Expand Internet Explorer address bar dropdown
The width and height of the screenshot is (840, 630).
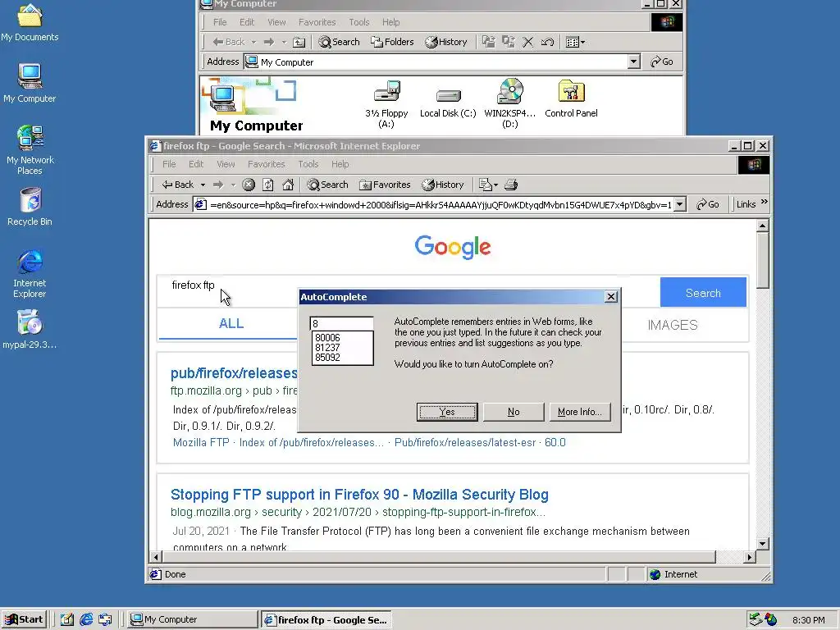pyautogui.click(x=680, y=204)
